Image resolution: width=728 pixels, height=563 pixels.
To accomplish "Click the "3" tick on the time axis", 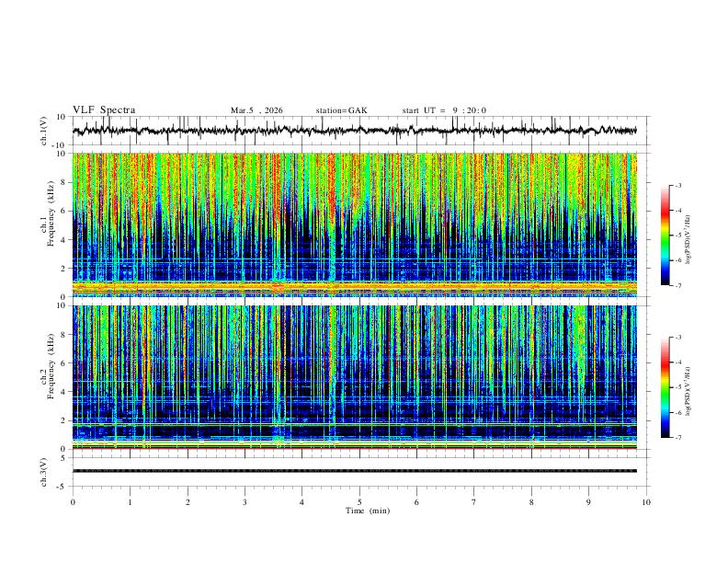I will (245, 502).
